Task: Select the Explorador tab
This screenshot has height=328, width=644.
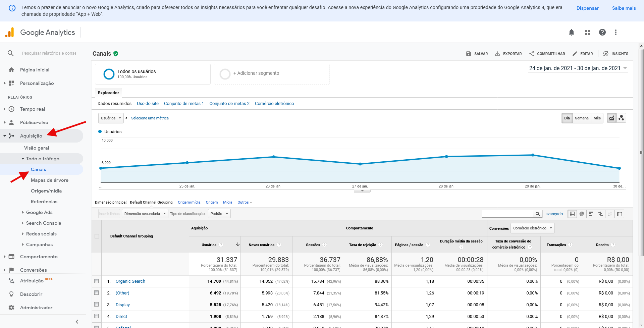Action: tap(108, 93)
